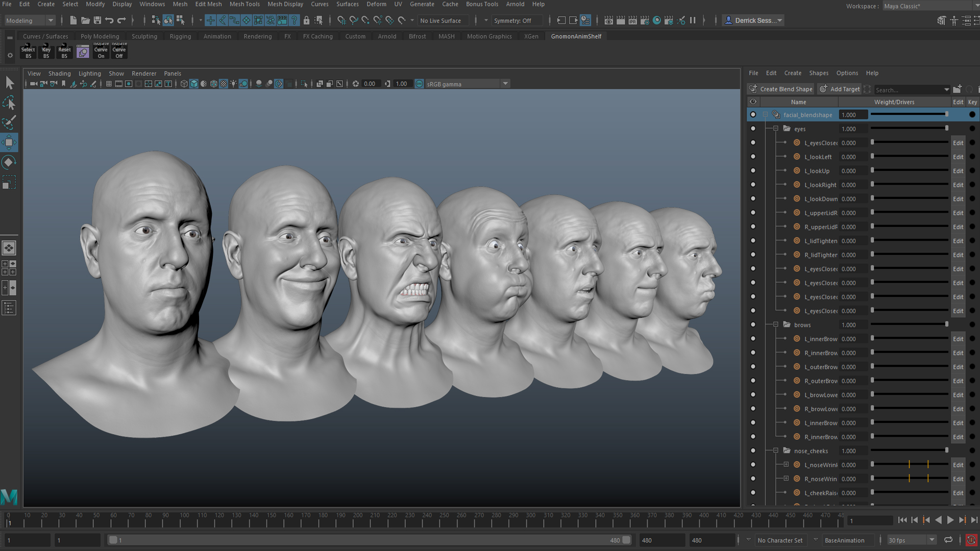Save the scene with the floppy icon
This screenshot has width=980, height=551.
coord(97,20)
